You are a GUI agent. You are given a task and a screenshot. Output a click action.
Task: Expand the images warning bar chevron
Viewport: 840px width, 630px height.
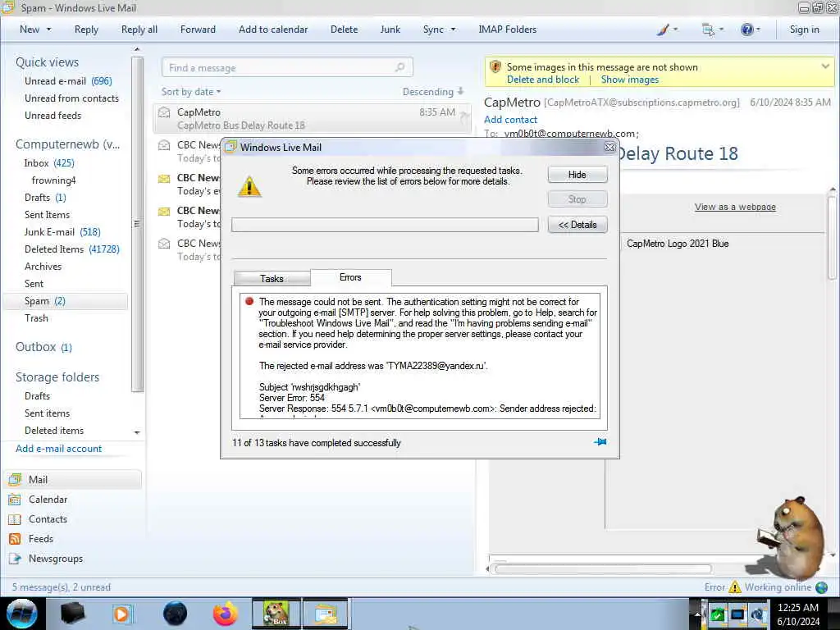coord(825,66)
